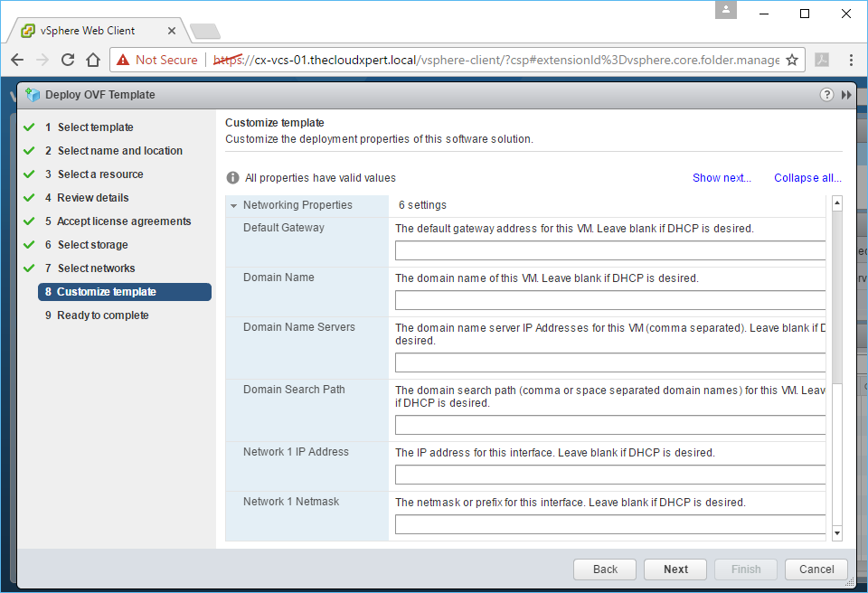Bookmark page with the star icon
Image resolution: width=868 pixels, height=593 pixels.
pos(792,61)
